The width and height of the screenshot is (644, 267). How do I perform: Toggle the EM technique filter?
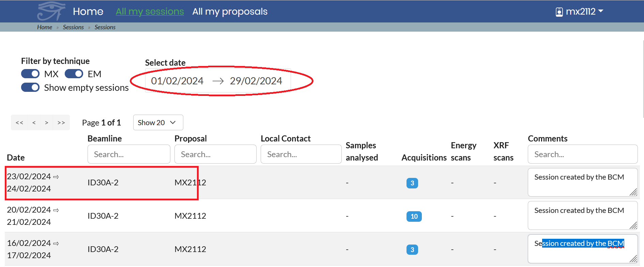coord(74,74)
